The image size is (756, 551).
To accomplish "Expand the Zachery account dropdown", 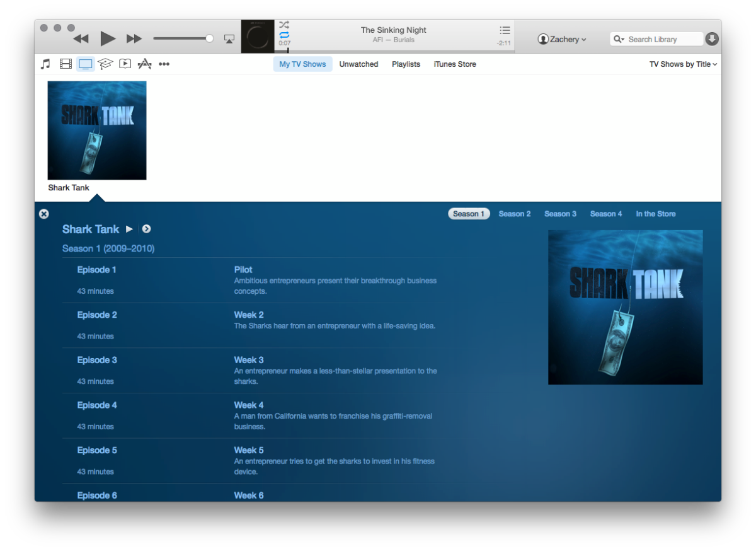I will pyautogui.click(x=562, y=39).
